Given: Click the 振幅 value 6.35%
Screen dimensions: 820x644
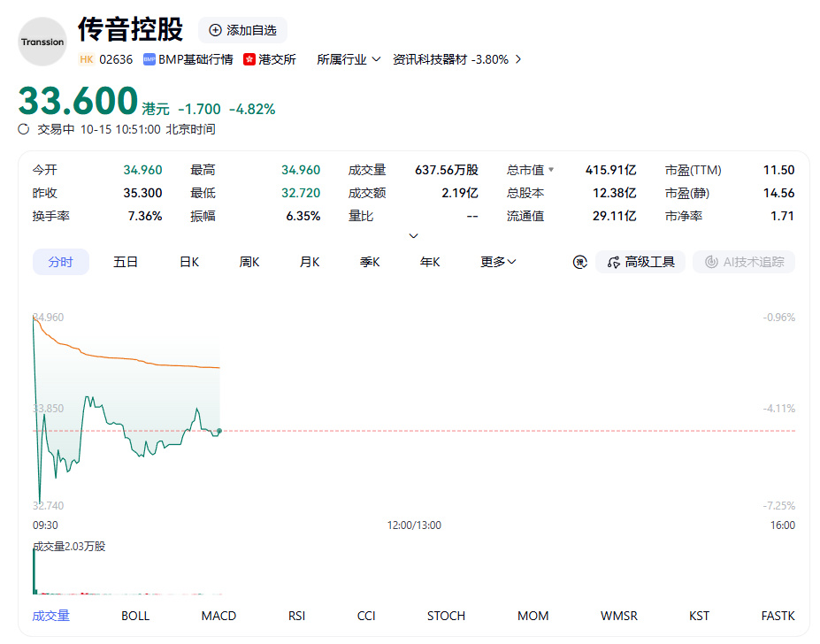Looking at the screenshot, I should [303, 216].
